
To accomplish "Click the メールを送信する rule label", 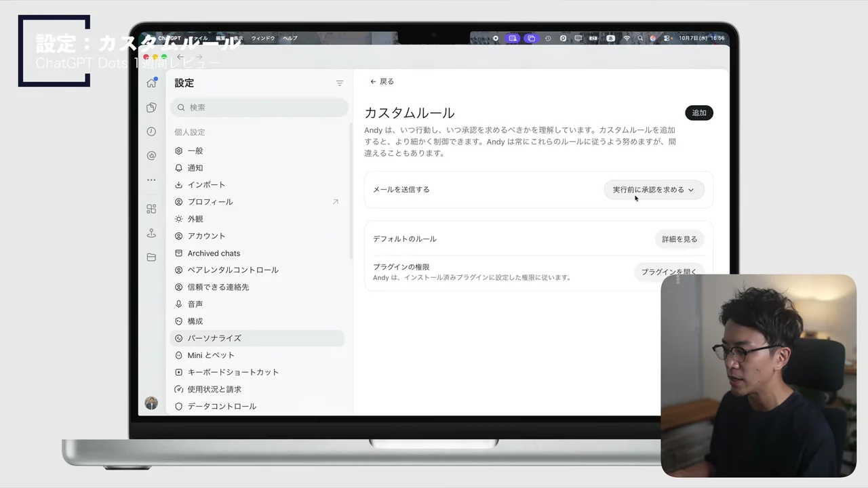I will click(x=401, y=190).
